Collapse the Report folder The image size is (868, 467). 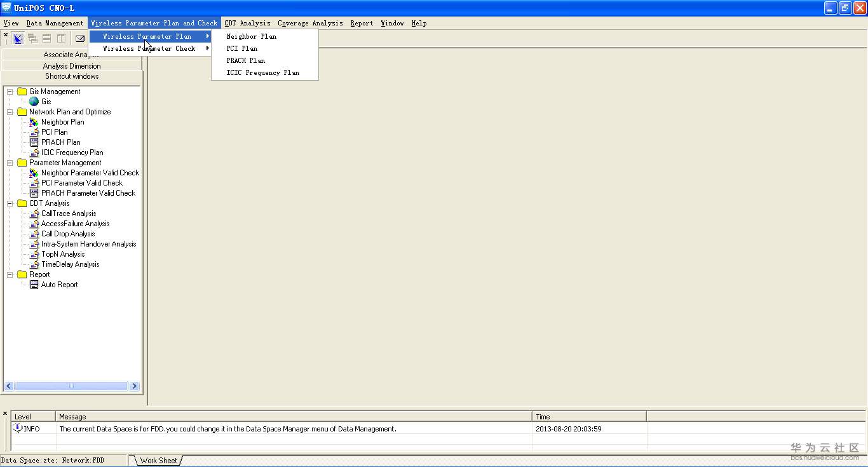click(10, 274)
